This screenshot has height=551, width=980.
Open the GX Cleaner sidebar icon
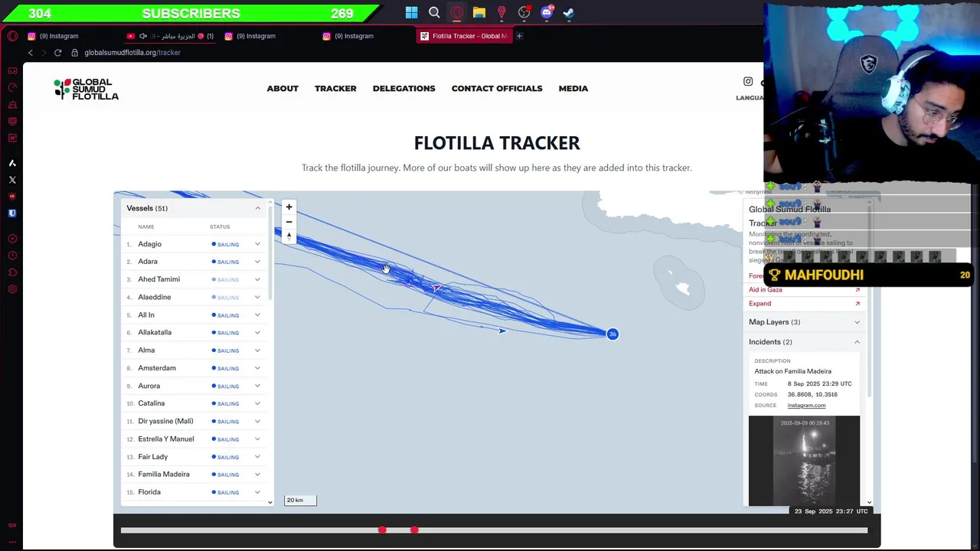(12, 104)
